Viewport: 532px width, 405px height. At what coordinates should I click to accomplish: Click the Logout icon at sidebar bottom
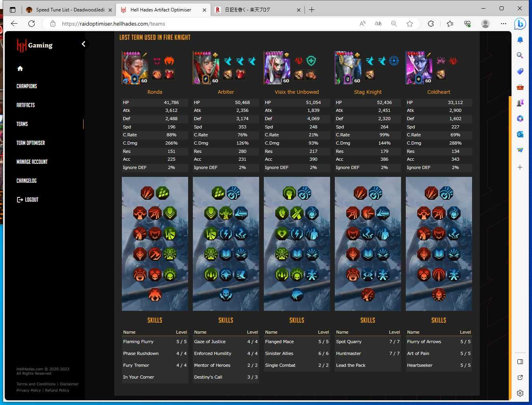[x=19, y=200]
